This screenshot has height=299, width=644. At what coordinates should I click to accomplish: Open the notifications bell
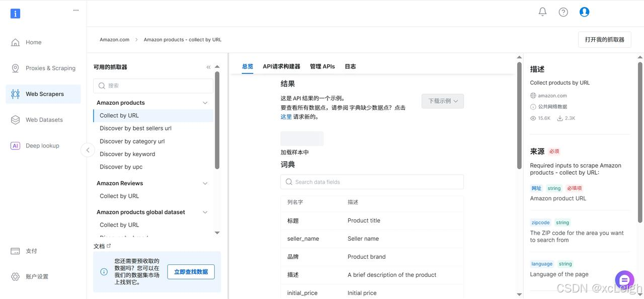click(542, 12)
